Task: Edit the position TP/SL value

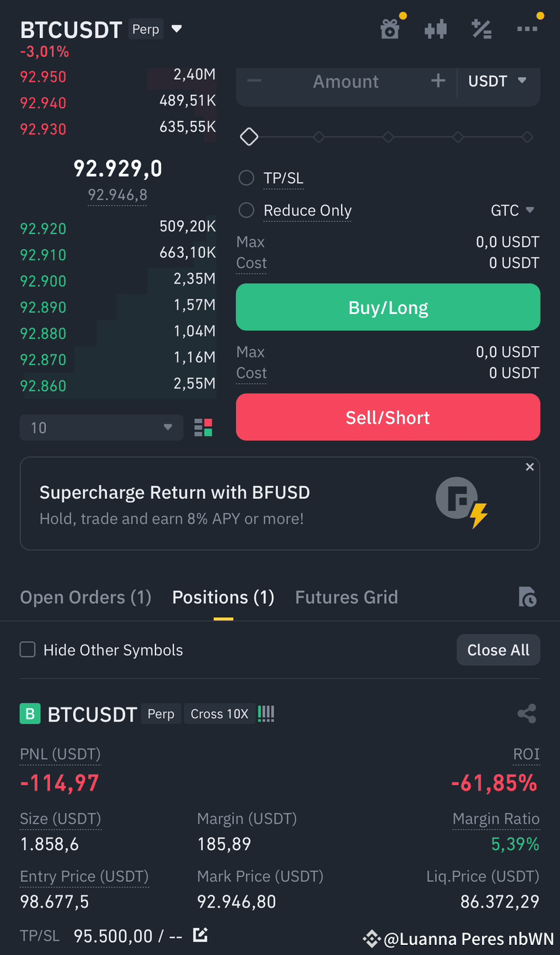Action: [x=200, y=935]
